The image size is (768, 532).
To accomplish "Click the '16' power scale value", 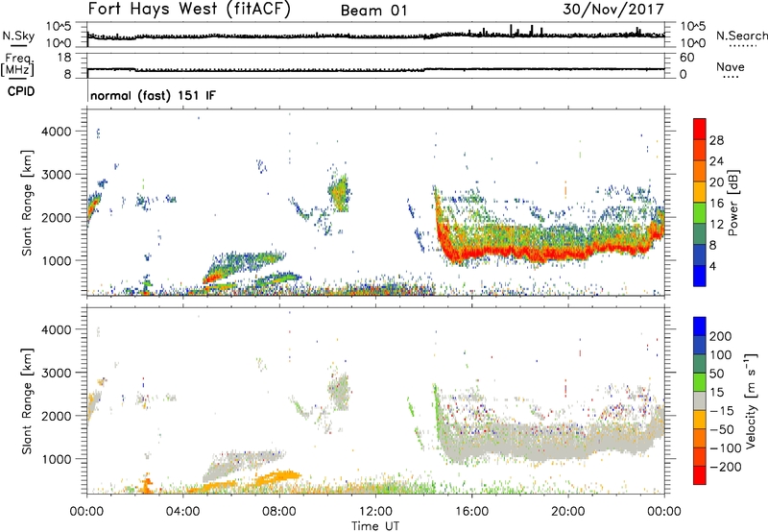I will (716, 203).
